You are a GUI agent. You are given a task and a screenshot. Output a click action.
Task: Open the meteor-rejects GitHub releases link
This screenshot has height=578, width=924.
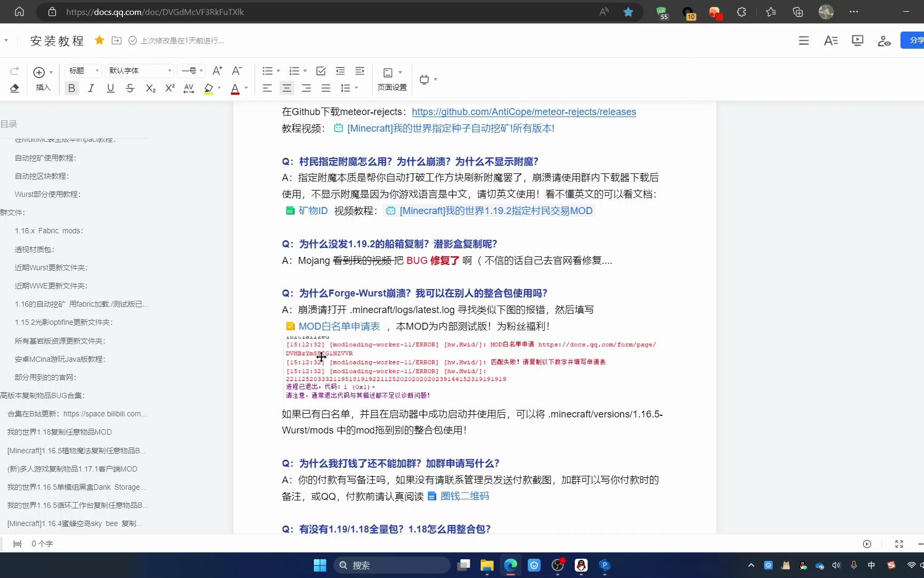tap(523, 112)
